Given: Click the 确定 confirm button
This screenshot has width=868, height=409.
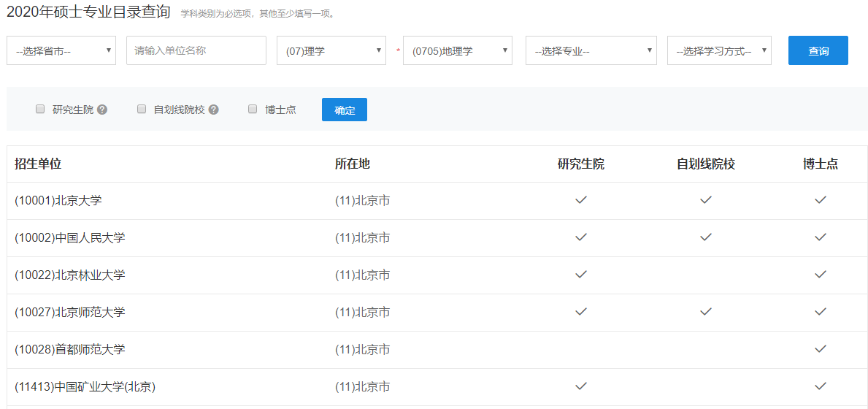Looking at the screenshot, I should pos(345,110).
